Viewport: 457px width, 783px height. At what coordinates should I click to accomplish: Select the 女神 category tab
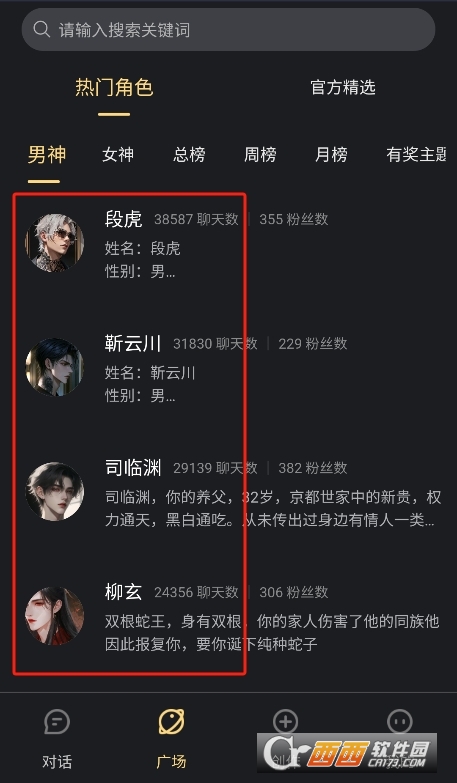pyautogui.click(x=118, y=154)
